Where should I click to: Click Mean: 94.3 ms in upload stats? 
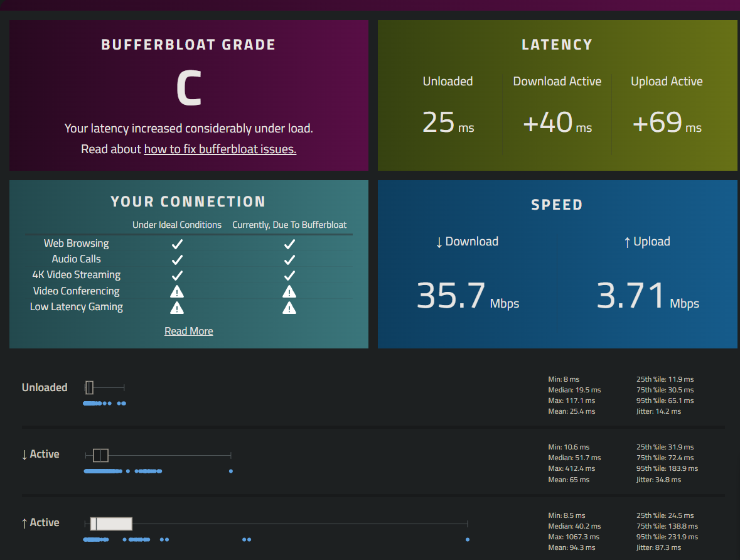572,547
